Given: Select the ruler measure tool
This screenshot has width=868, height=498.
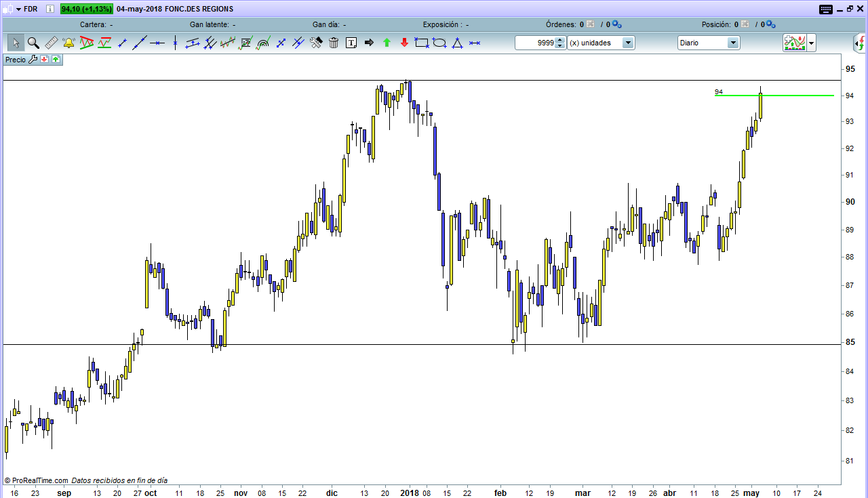Looking at the screenshot, I should pos(51,42).
